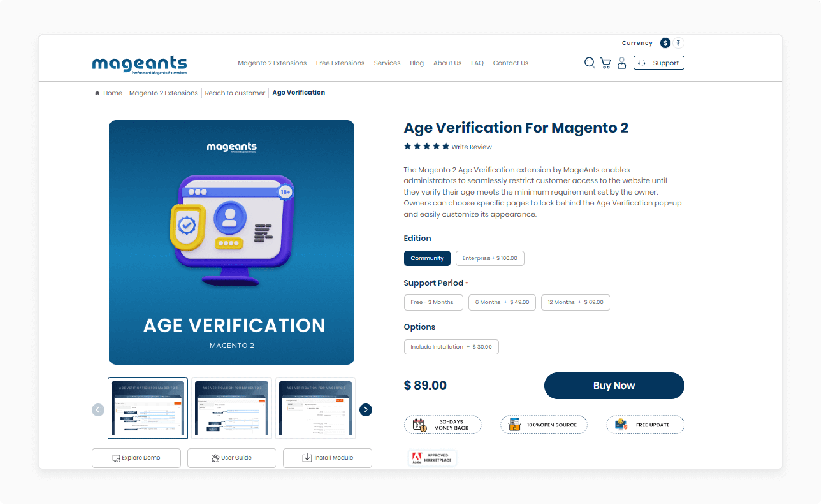The width and height of the screenshot is (821, 504).
Task: Click the Install Module button
Action: pos(327,458)
